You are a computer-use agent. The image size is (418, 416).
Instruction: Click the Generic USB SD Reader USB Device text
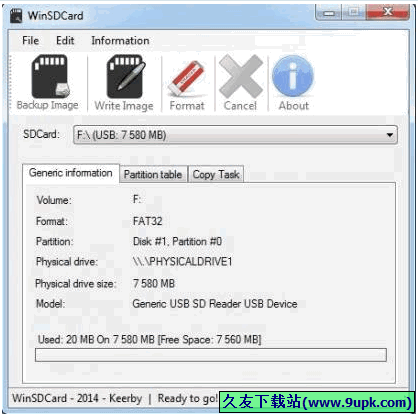coord(215,304)
